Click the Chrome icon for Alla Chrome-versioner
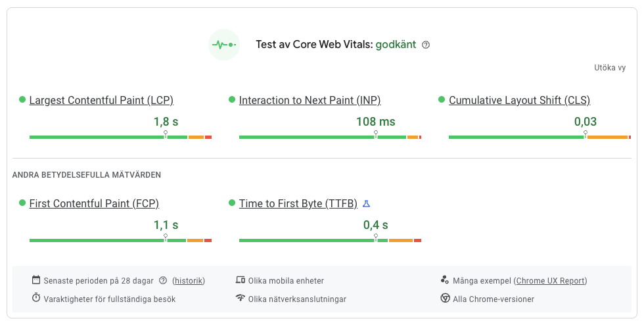The width and height of the screenshot is (644, 327). coord(446,299)
